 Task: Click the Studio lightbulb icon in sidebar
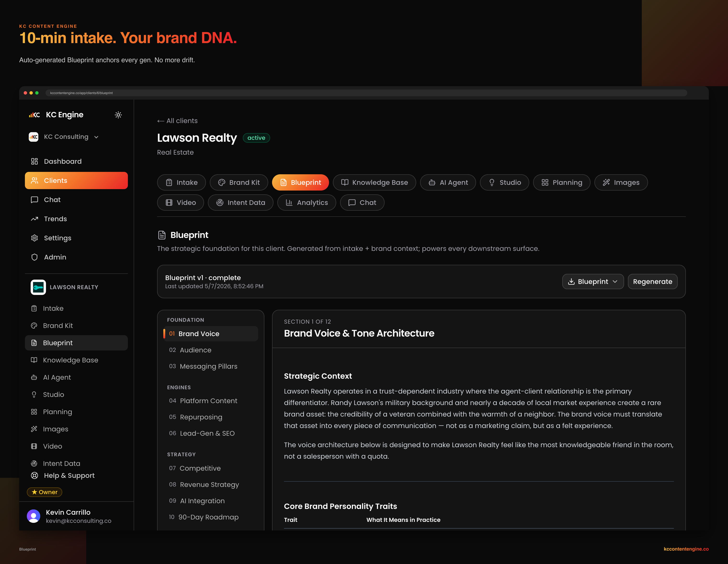(x=34, y=395)
